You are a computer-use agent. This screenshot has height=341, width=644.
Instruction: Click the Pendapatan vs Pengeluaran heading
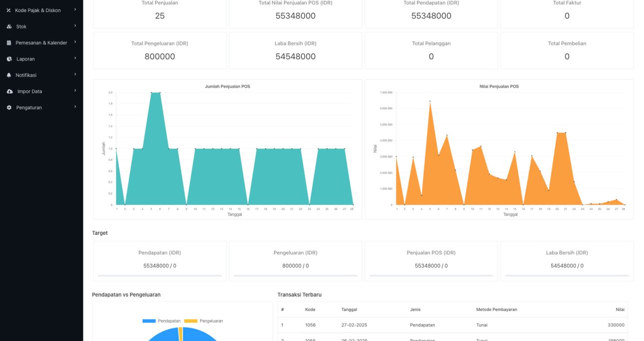126,295
